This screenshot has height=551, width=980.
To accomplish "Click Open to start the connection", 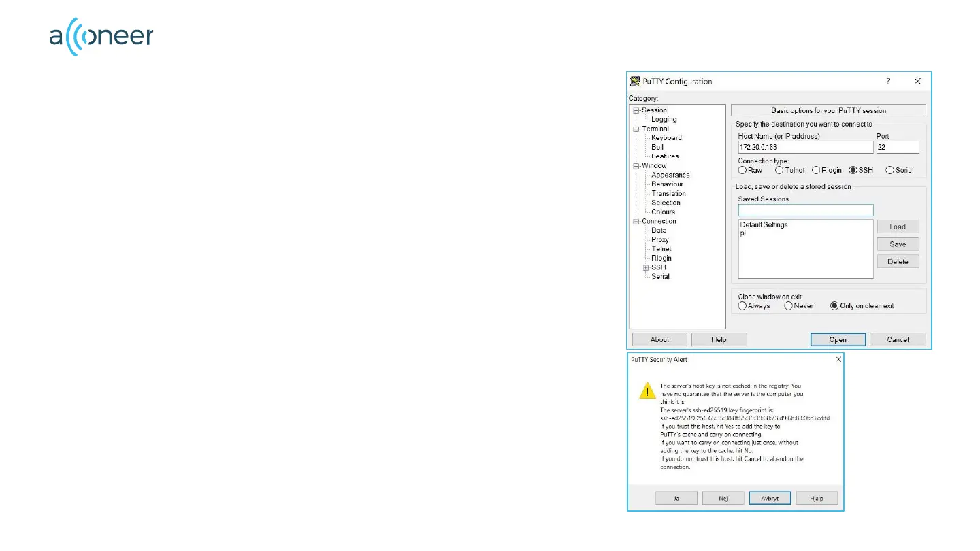I will coord(838,339).
